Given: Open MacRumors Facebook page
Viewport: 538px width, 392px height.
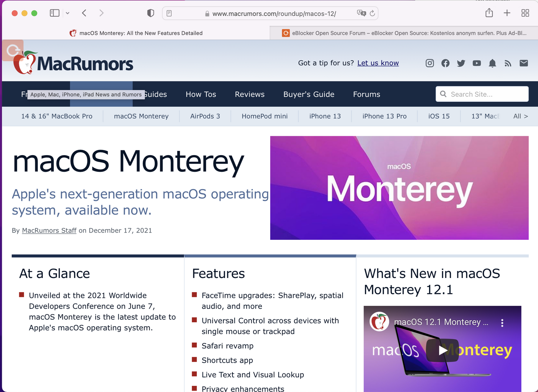Looking at the screenshot, I should [445, 63].
